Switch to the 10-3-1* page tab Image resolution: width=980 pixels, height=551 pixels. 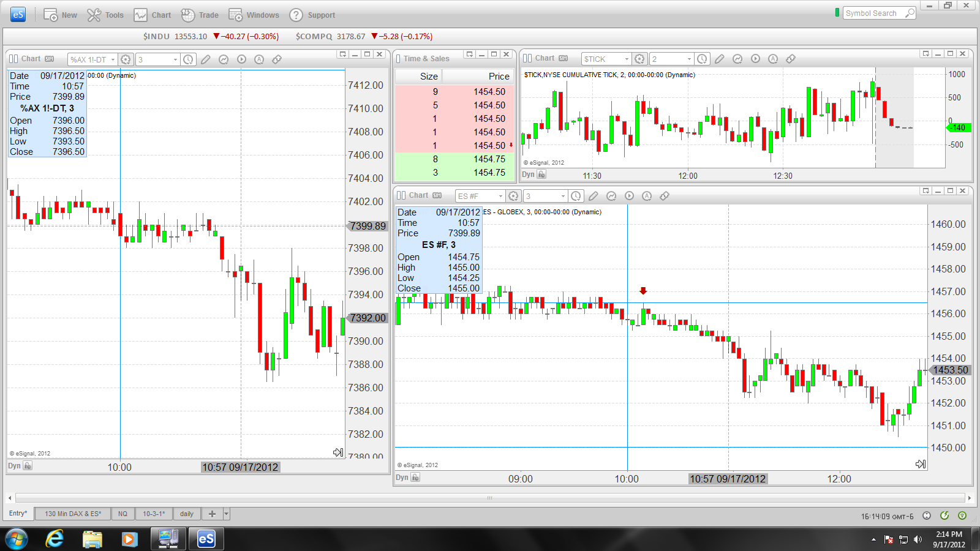[x=154, y=514]
